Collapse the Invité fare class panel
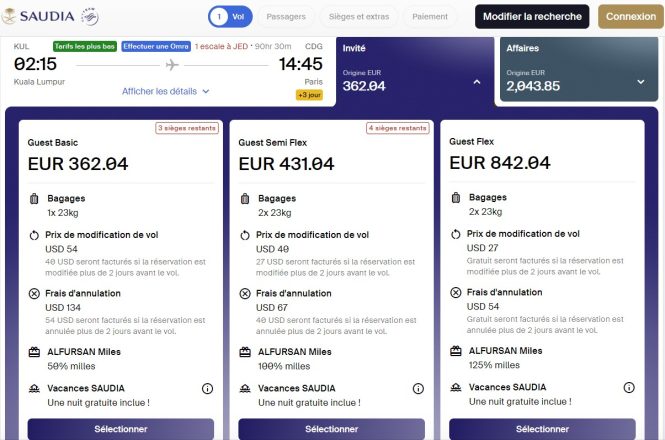The height and width of the screenshot is (440, 665). click(x=477, y=82)
